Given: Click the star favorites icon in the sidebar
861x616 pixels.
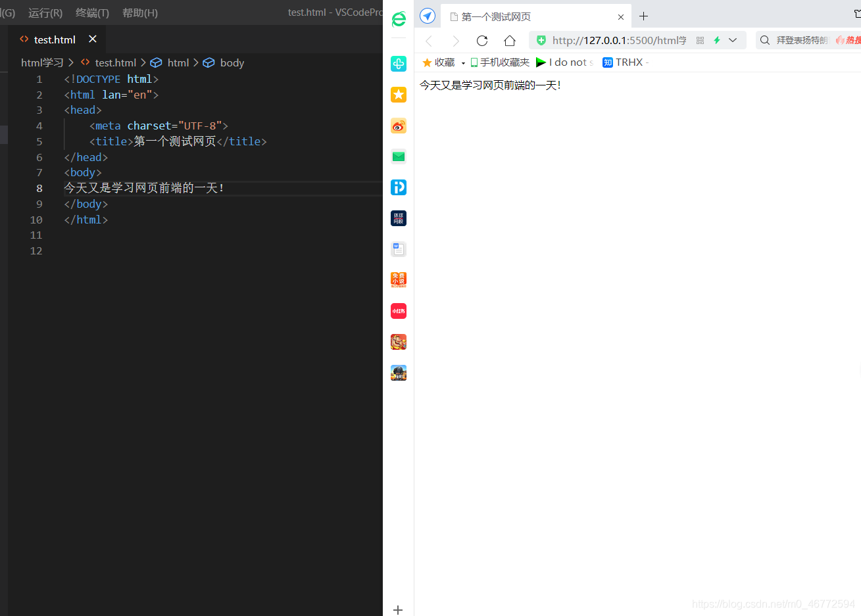Looking at the screenshot, I should tap(398, 95).
